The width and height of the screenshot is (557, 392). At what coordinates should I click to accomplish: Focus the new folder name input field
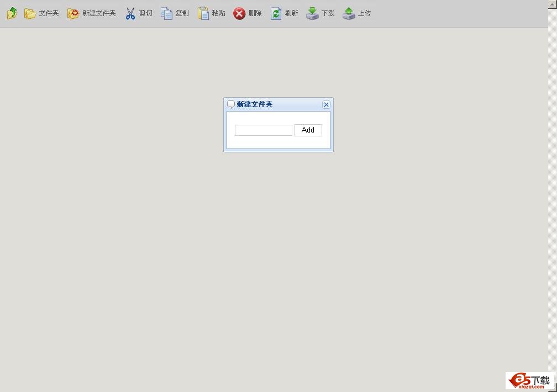[264, 130]
